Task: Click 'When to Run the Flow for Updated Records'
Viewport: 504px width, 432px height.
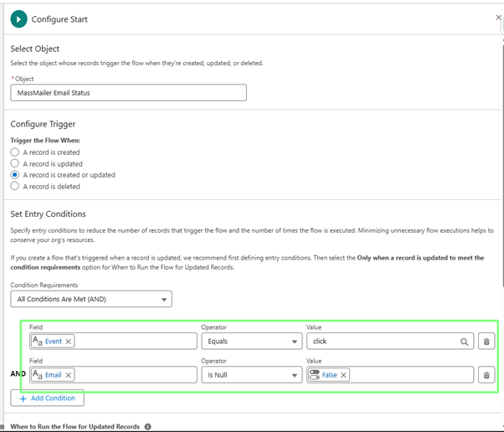Action: [75, 426]
